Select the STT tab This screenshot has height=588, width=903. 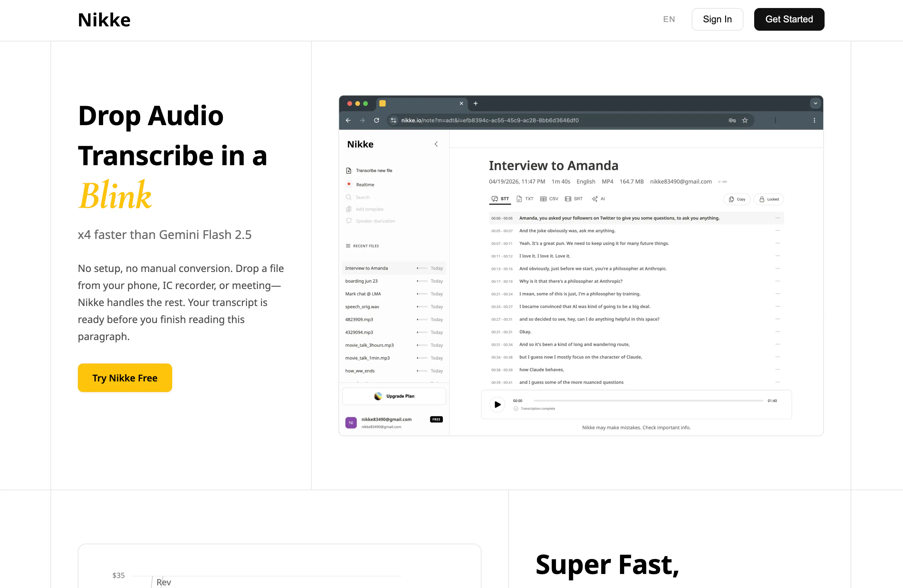[x=500, y=199]
